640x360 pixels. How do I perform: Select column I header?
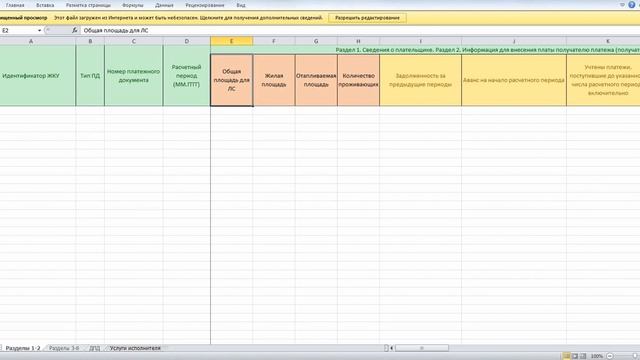420,41
